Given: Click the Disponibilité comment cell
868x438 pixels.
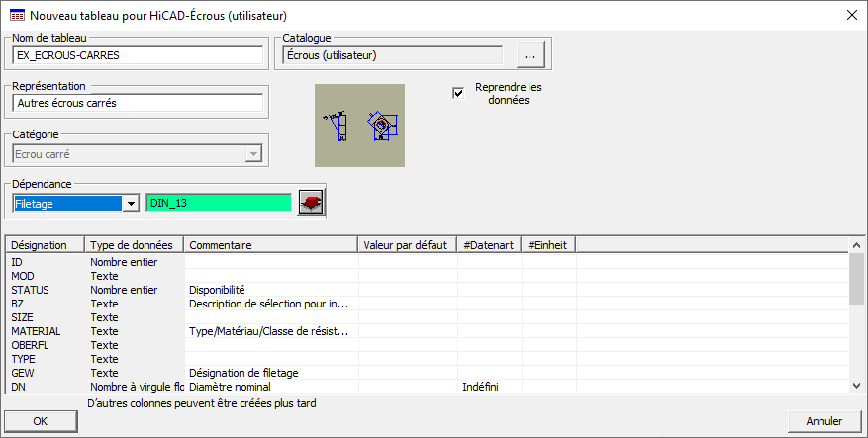Looking at the screenshot, I should [x=271, y=290].
